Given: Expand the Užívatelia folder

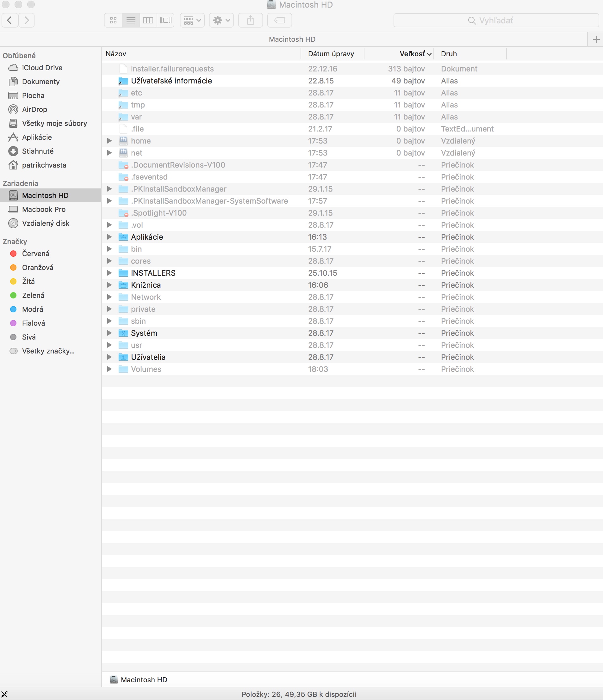Looking at the screenshot, I should pyautogui.click(x=109, y=357).
